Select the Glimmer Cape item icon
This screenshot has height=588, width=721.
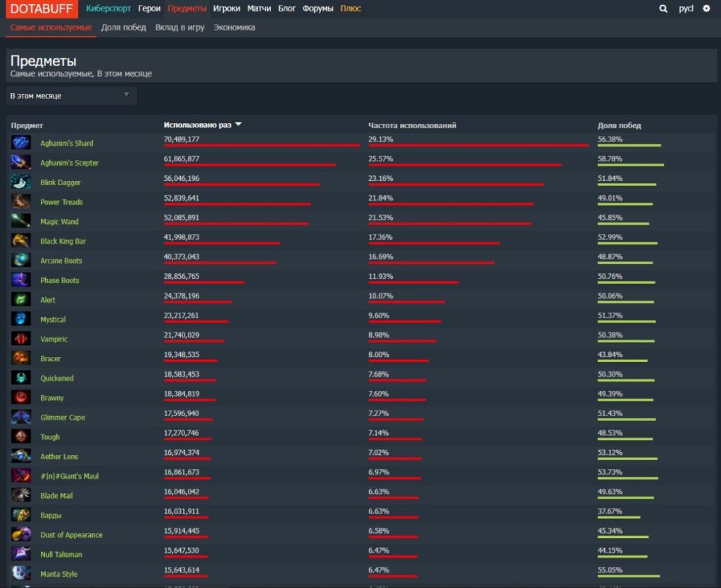point(20,418)
